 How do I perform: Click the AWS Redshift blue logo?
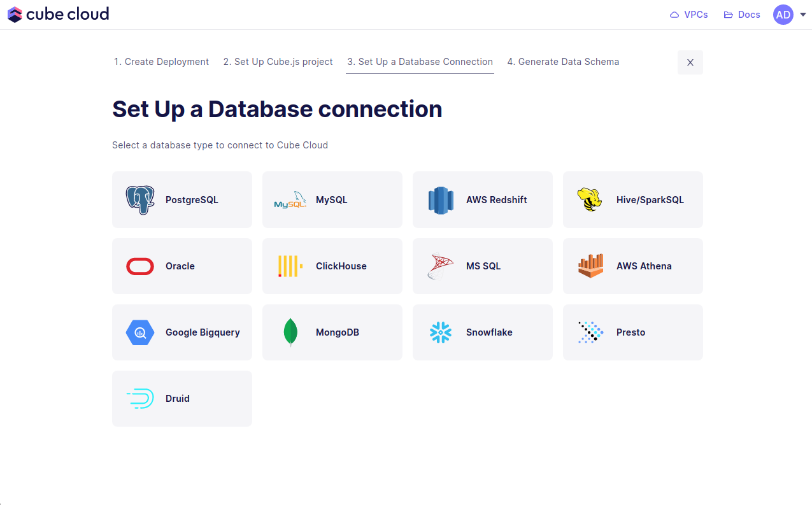[x=441, y=200]
